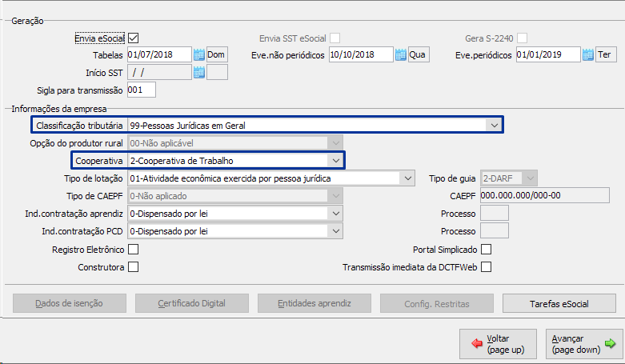Click the Eve.periódicos date field
This screenshot has height=364, width=625.
[548, 54]
